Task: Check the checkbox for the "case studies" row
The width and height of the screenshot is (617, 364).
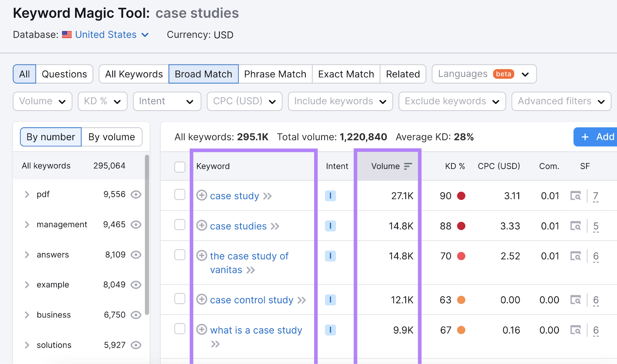Action: pyautogui.click(x=180, y=226)
